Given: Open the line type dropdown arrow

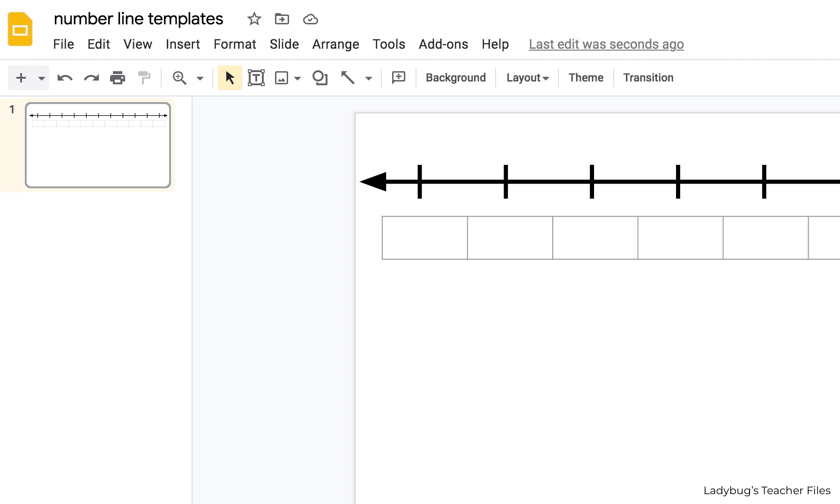Looking at the screenshot, I should click(369, 78).
